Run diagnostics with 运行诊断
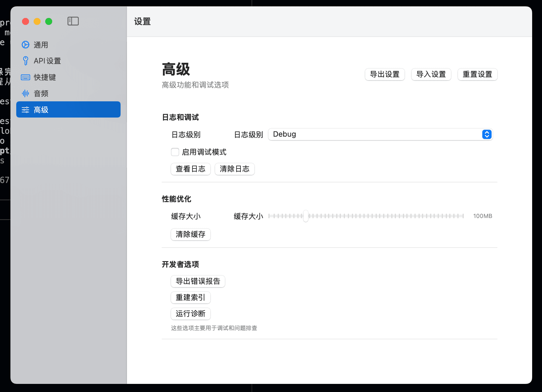This screenshot has height=392, width=542. (x=190, y=314)
